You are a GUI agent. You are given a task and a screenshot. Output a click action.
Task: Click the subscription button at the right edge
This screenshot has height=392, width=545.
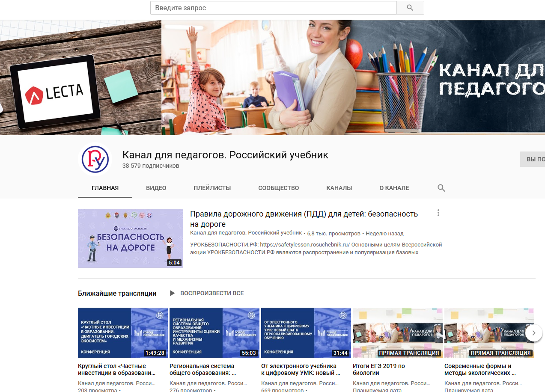[x=533, y=159]
